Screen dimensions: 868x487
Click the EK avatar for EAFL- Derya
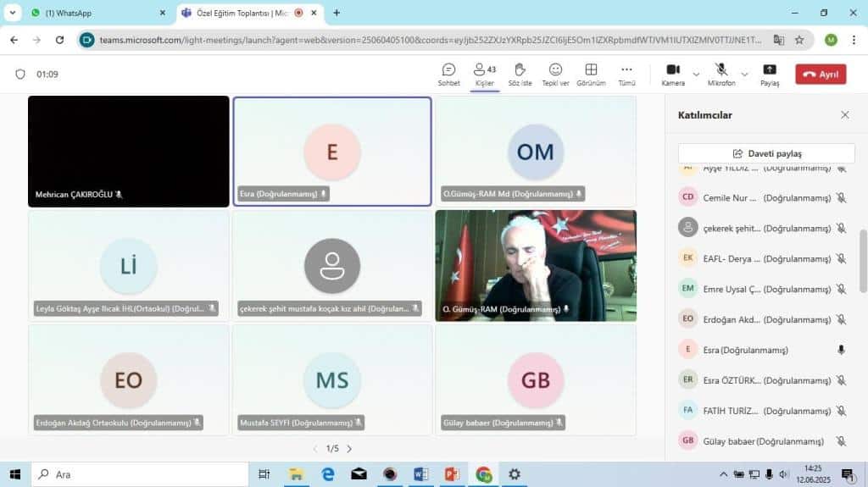(688, 257)
